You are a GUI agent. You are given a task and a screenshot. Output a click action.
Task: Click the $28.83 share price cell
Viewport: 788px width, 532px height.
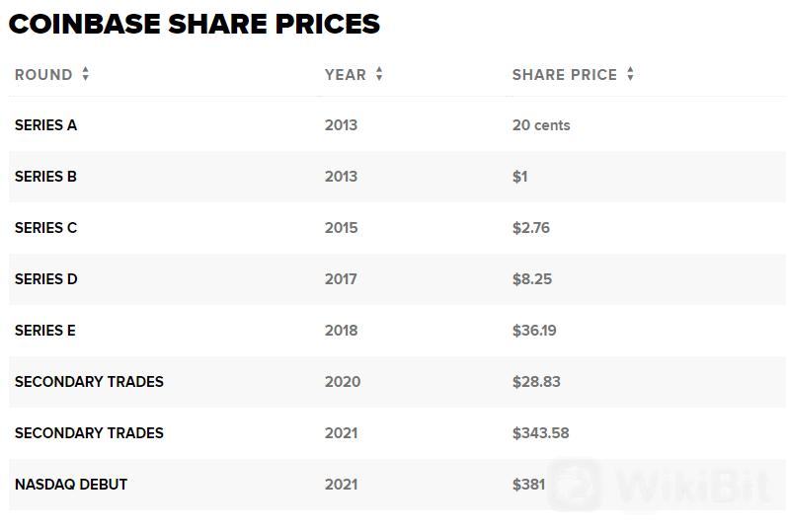tap(536, 382)
